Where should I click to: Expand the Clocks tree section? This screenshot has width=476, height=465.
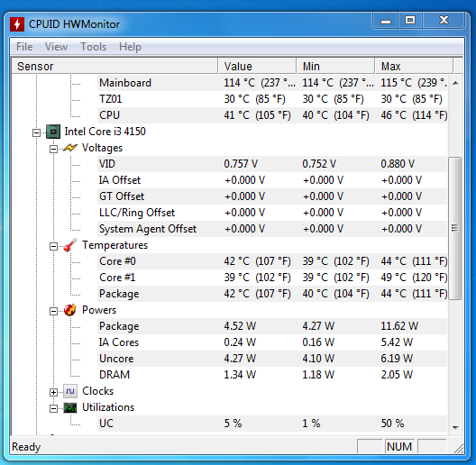click(53, 392)
